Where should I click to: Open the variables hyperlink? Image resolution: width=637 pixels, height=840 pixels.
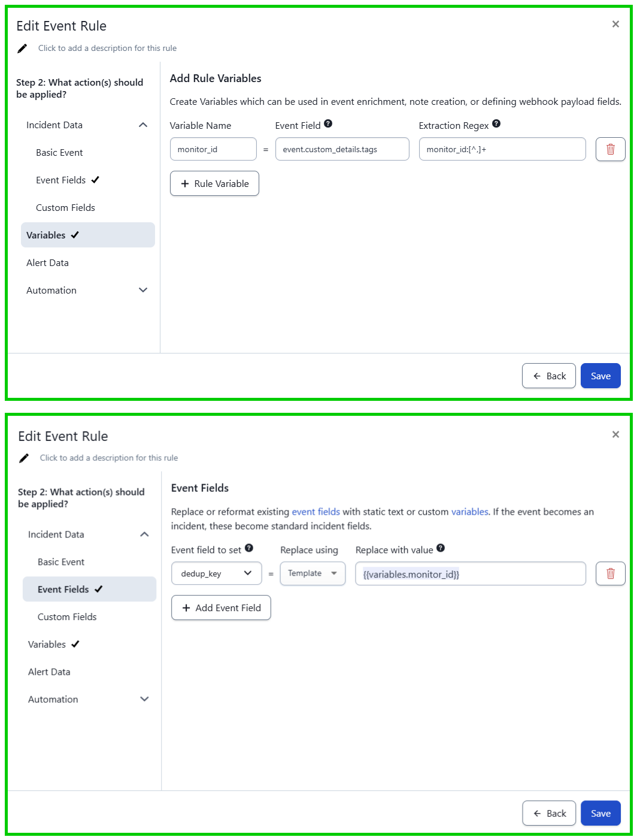469,512
